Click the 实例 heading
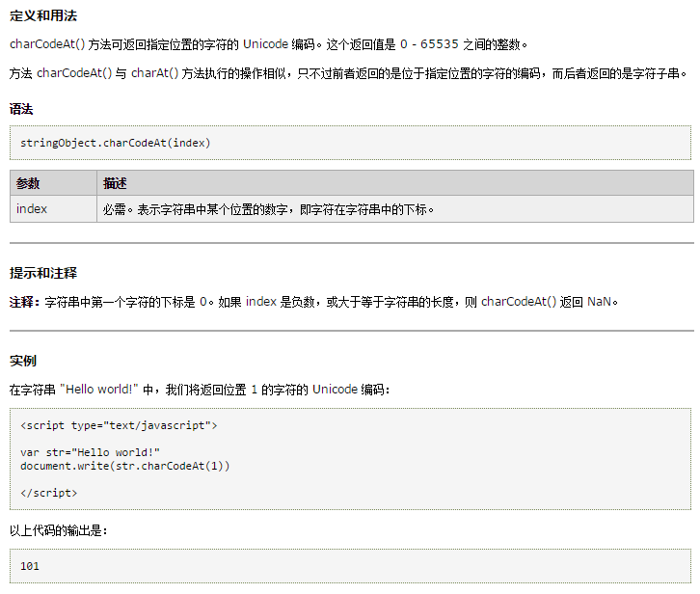 pos(23,361)
